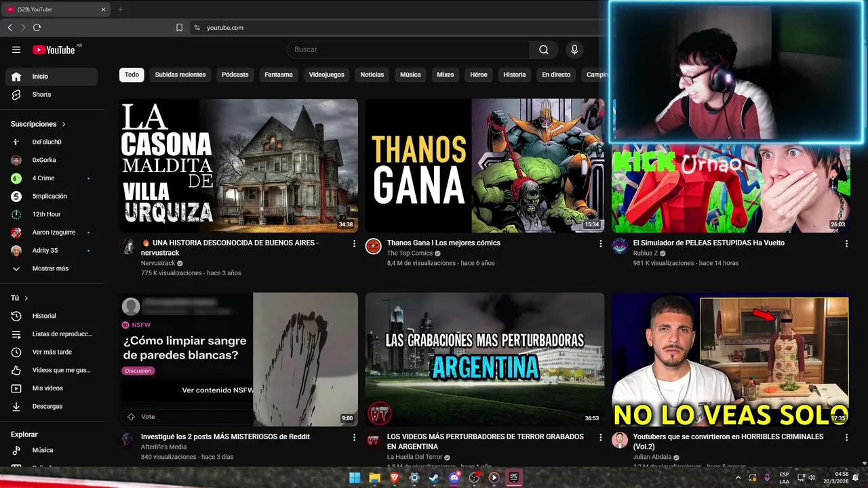This screenshot has width=868, height=488.
Task: Open Descargas in the sidebar
Action: pos(52,406)
